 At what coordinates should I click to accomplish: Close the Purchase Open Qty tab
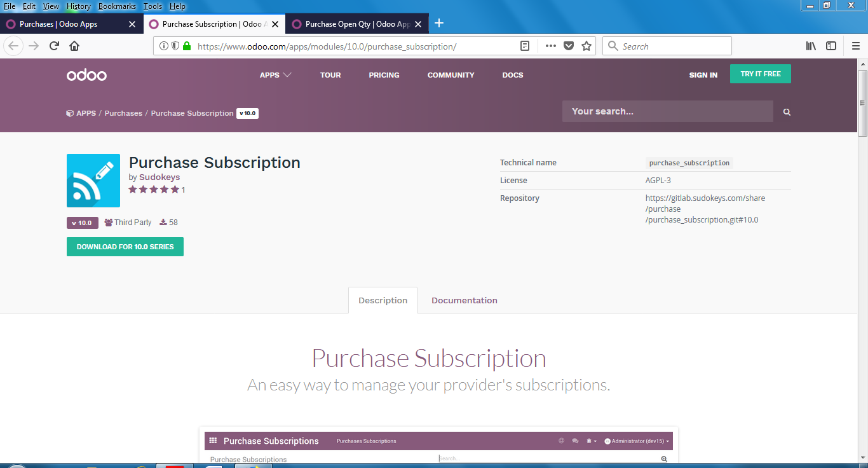point(418,24)
